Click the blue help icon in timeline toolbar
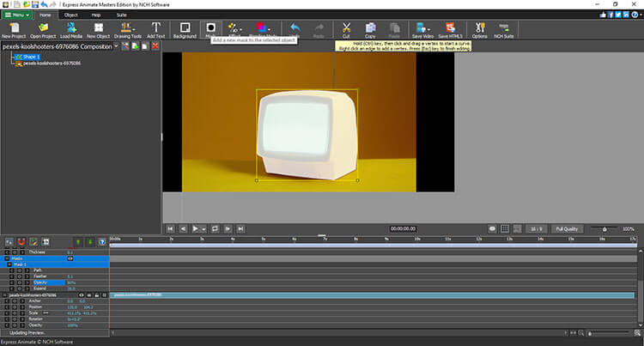 [x=102, y=242]
